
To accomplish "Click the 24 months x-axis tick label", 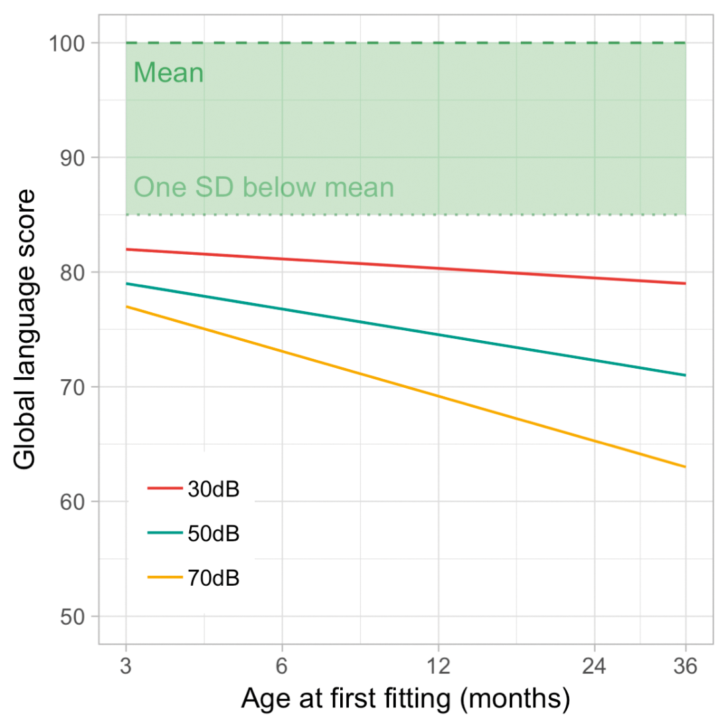I will (594, 666).
